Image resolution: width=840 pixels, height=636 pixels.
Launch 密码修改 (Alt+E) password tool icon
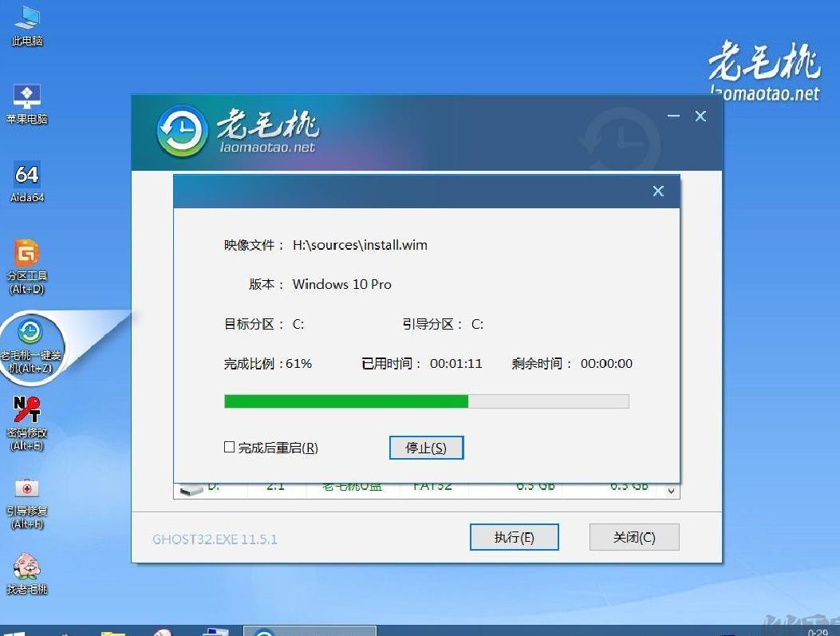click(27, 423)
